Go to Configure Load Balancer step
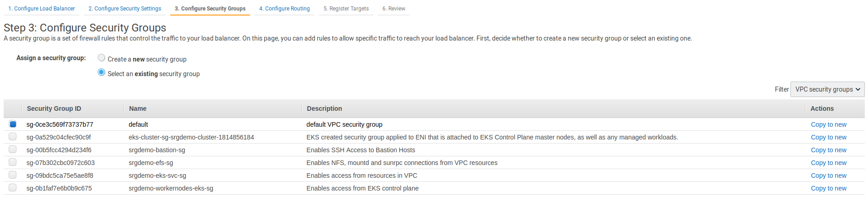868x201 pixels. tap(42, 9)
